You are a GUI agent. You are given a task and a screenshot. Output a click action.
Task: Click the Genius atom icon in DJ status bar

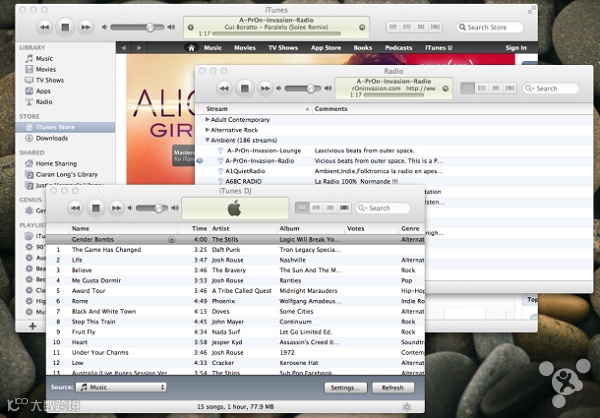point(407,407)
